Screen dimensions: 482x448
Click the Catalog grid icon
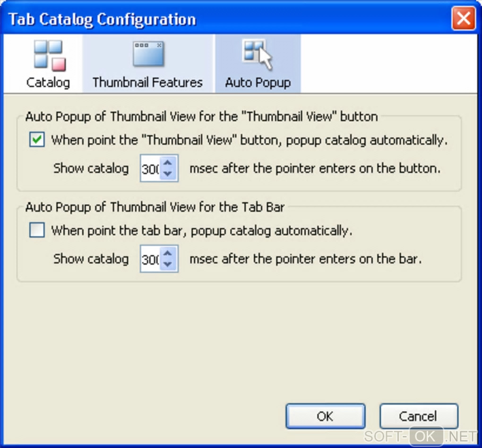[48, 55]
